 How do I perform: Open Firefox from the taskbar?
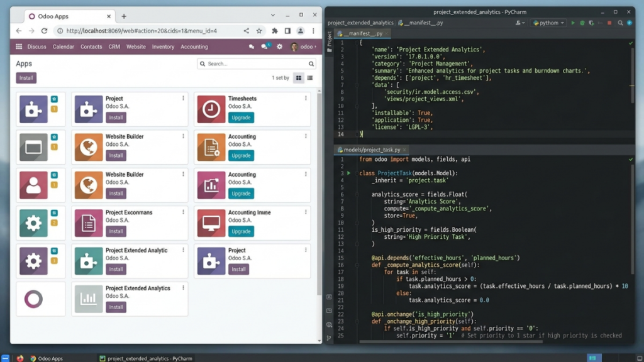click(x=19, y=358)
